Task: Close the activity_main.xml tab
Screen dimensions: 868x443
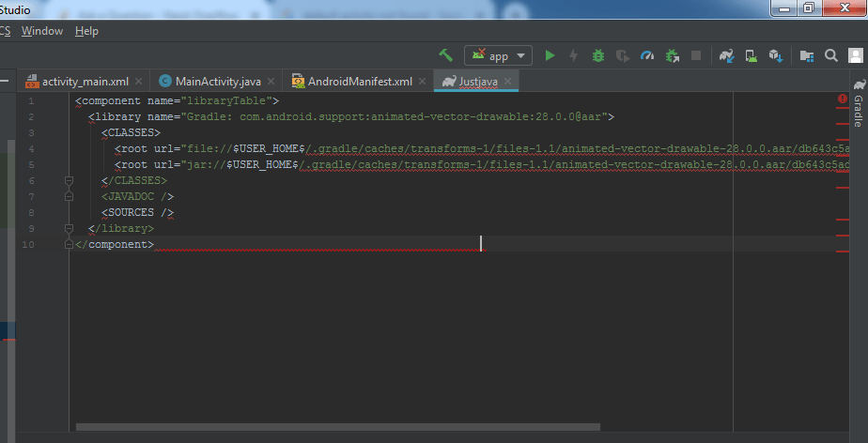Action: click(x=138, y=82)
